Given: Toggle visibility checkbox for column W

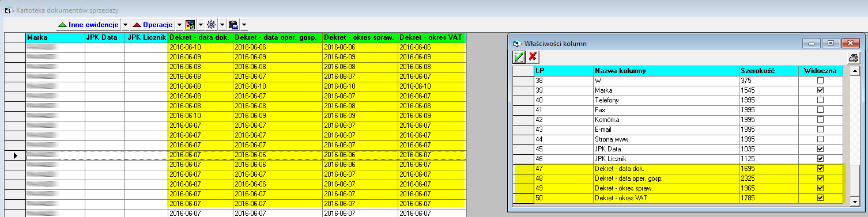Looking at the screenshot, I should 820,81.
